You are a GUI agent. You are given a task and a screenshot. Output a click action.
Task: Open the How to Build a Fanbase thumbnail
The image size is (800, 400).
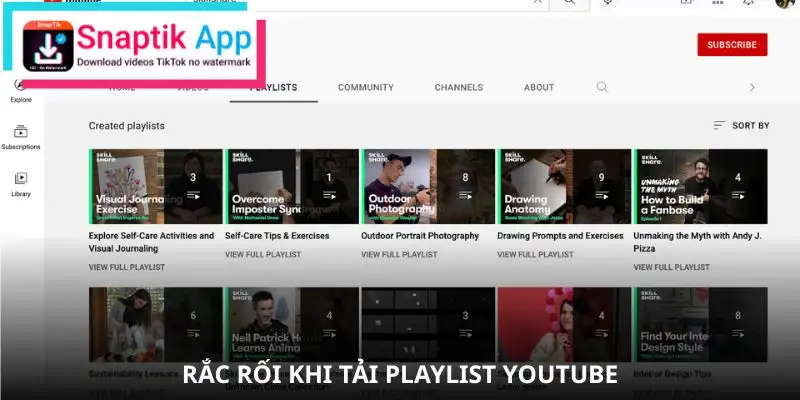[x=701, y=186]
